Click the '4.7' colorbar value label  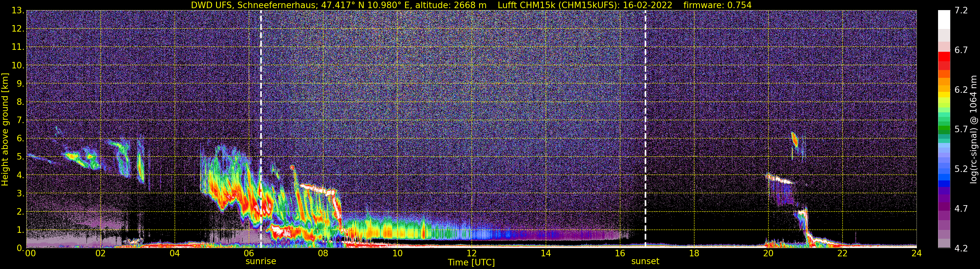pyautogui.click(x=961, y=208)
